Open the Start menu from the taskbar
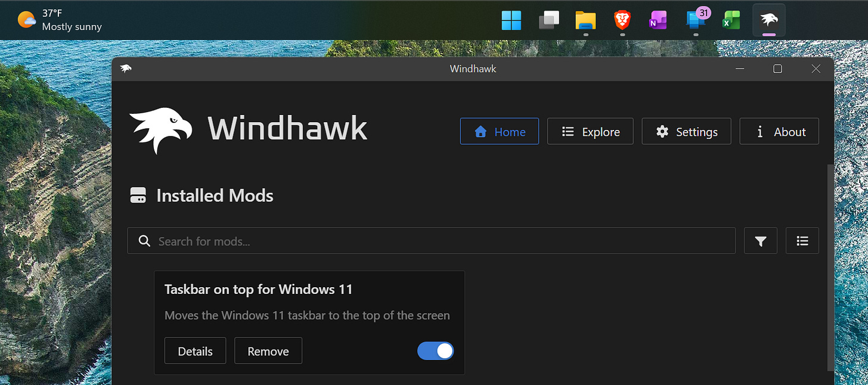 click(511, 20)
